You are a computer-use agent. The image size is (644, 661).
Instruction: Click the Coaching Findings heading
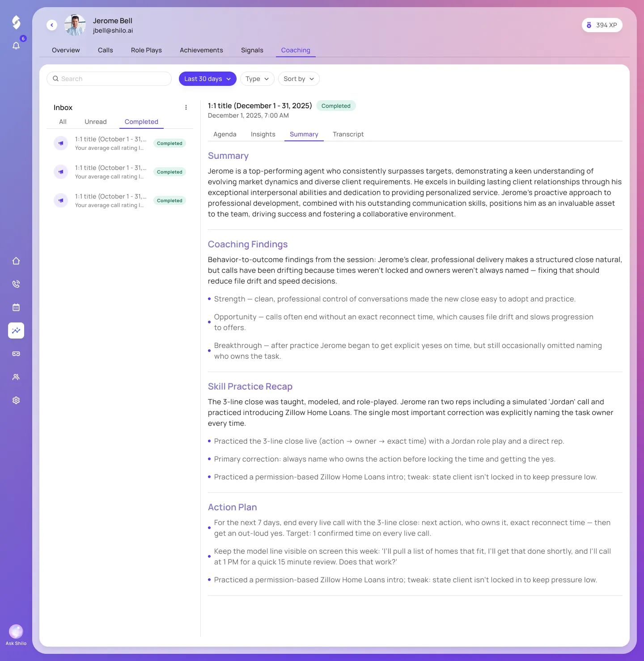(x=248, y=244)
